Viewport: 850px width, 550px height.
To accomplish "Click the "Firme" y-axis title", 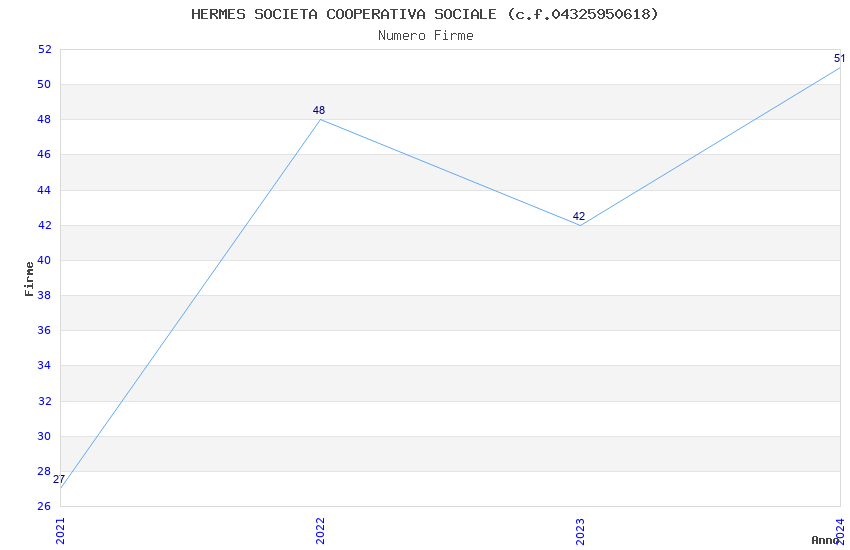I will [x=29, y=278].
